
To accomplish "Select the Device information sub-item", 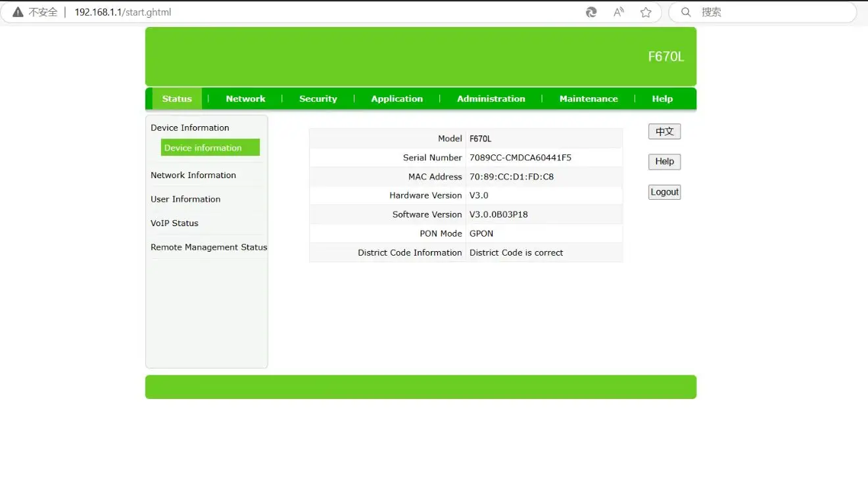I will click(x=210, y=148).
